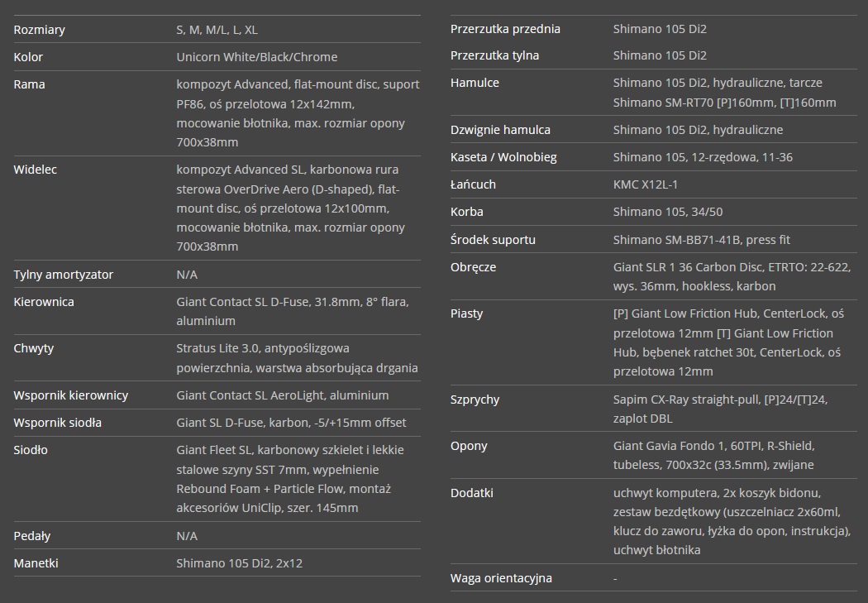Click the Stratus Lite 3.0 chwyty description
The width and height of the screenshot is (868, 603).
[297, 358]
